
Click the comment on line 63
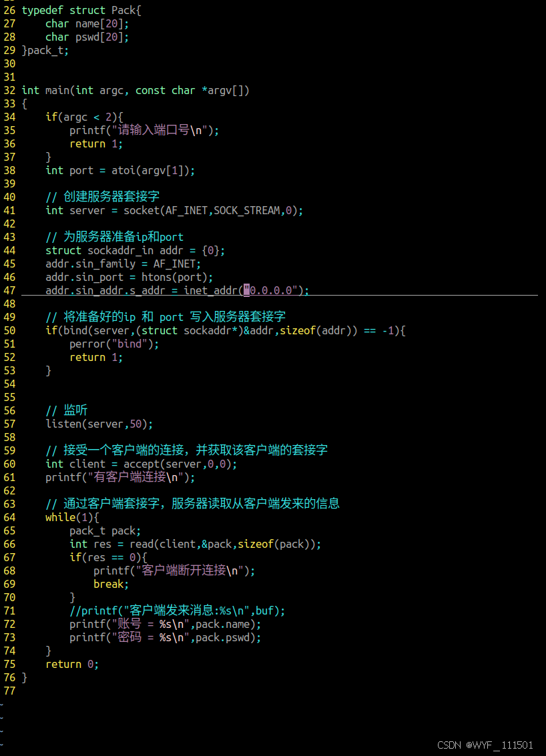click(192, 504)
